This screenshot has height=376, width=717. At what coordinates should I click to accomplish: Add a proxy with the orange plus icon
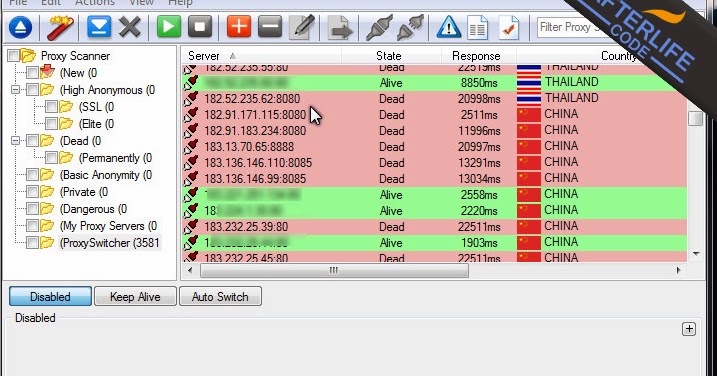(x=239, y=27)
